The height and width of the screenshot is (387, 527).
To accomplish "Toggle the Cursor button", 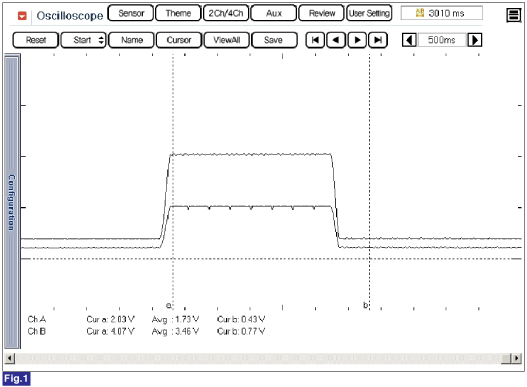I will [x=179, y=40].
